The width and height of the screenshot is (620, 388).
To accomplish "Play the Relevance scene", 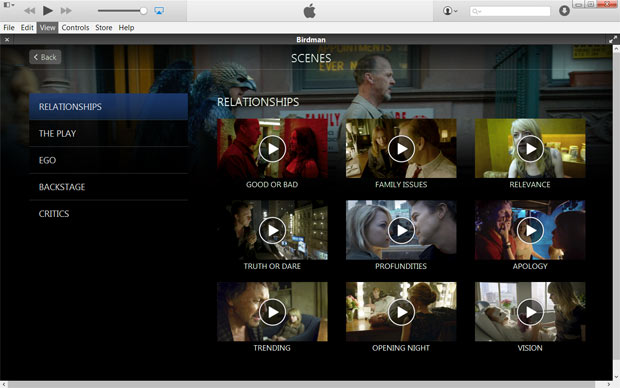I will 530,149.
